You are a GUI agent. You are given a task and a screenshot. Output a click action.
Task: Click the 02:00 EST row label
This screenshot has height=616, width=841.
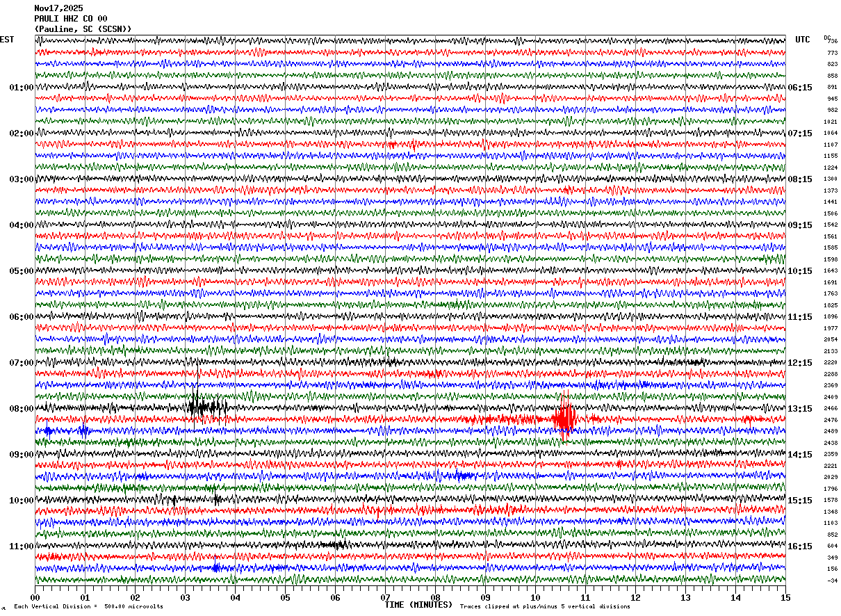tap(21, 133)
